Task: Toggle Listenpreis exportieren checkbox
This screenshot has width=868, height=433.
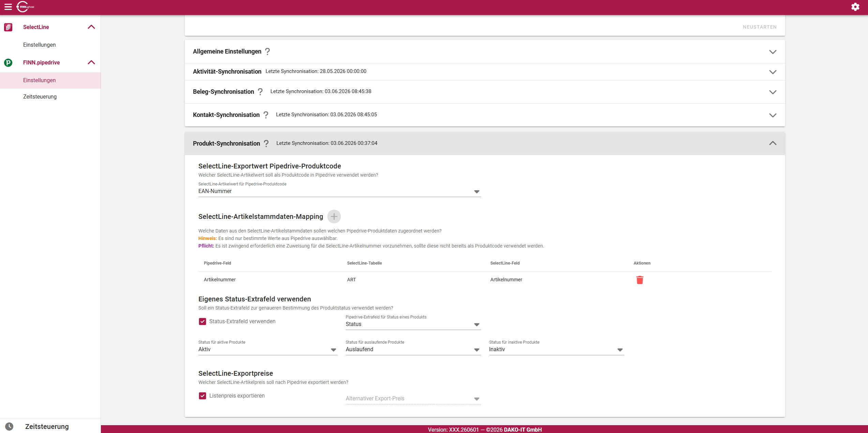Action: click(203, 396)
